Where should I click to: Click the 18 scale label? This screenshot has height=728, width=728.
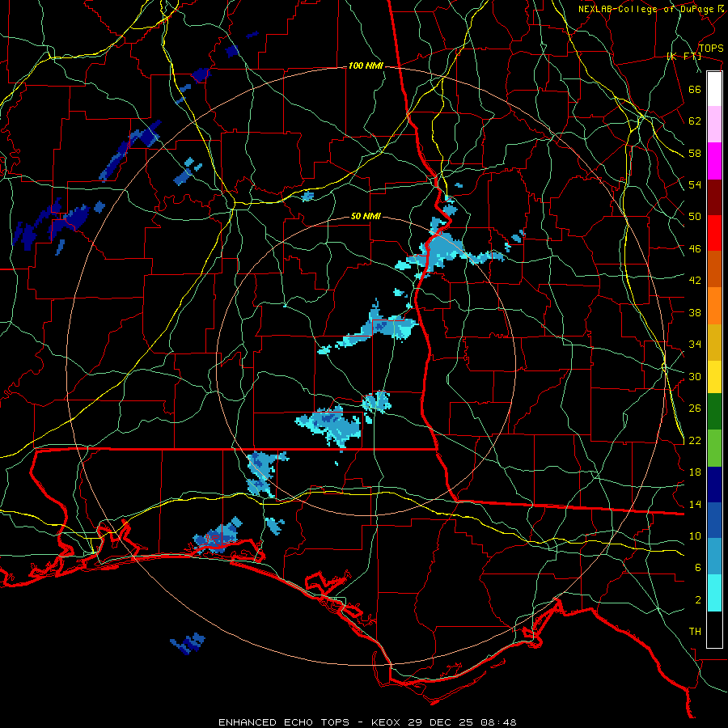coord(695,472)
